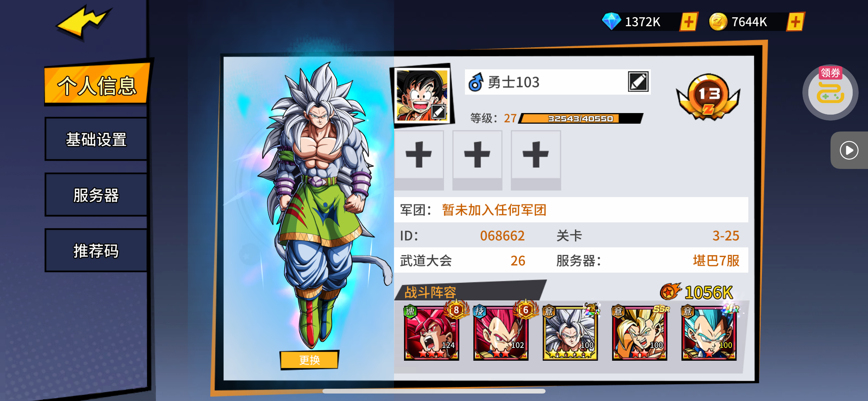Viewport: 868px width, 401px height.
Task: Click the experience progress bar
Action: click(581, 118)
